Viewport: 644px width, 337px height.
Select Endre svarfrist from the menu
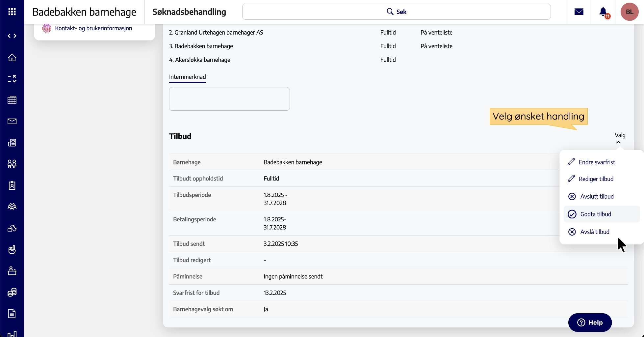click(597, 162)
